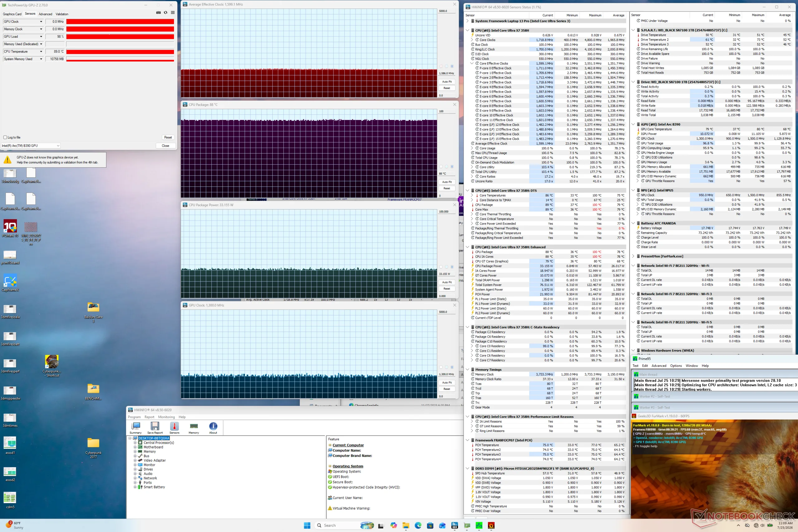This screenshot has width=798, height=532.
Task: Open the Baldurs Gate 3 folder
Action: point(93,312)
